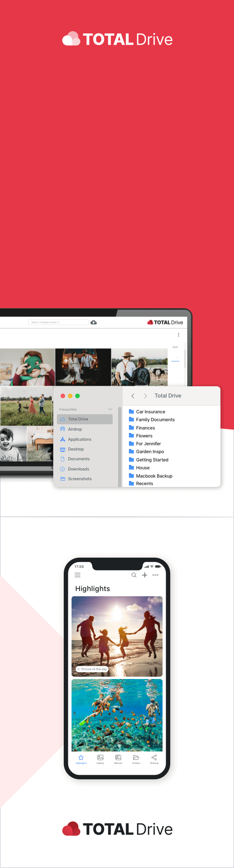Open the three-dot menu in laptop gallery
The height and width of the screenshot is (868, 234).
coord(178,335)
